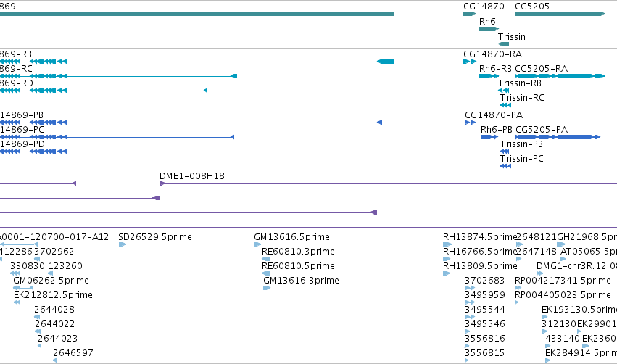Select EST GM13616.5prime
The height and width of the screenshot is (364, 617).
257,244
